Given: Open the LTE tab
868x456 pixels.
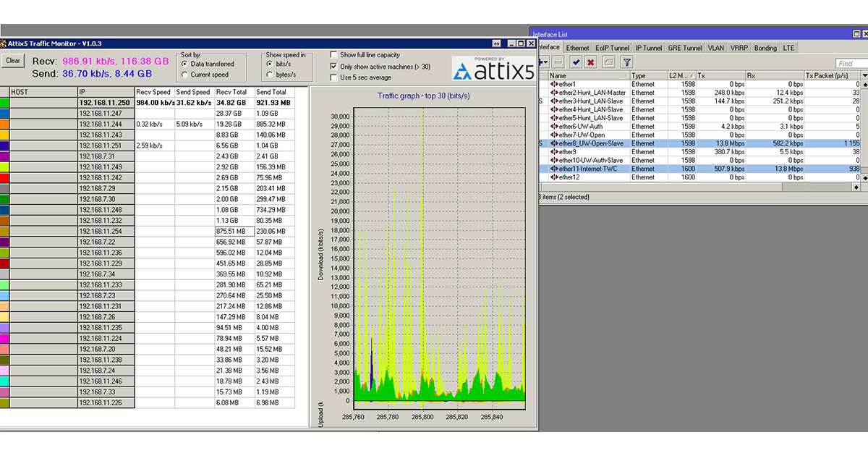Looking at the screenshot, I should point(788,48).
